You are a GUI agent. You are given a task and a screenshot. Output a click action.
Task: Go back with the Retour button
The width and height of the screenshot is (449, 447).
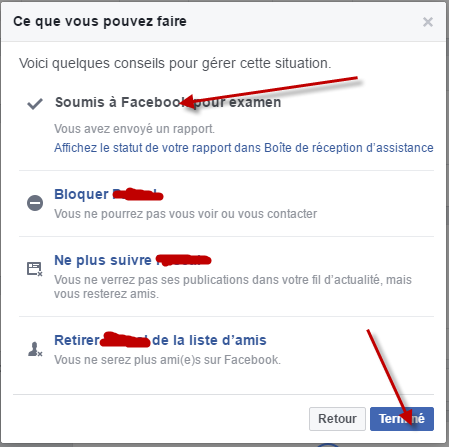coord(337,418)
